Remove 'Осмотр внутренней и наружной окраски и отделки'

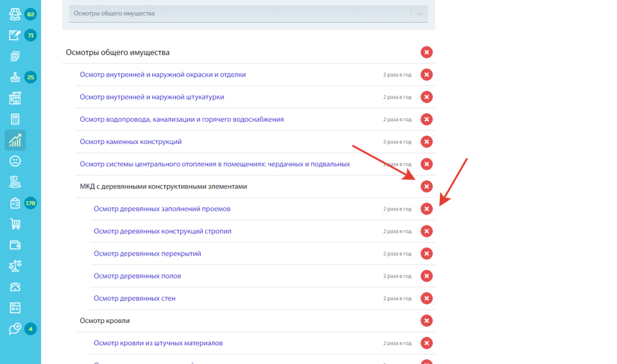point(427,75)
